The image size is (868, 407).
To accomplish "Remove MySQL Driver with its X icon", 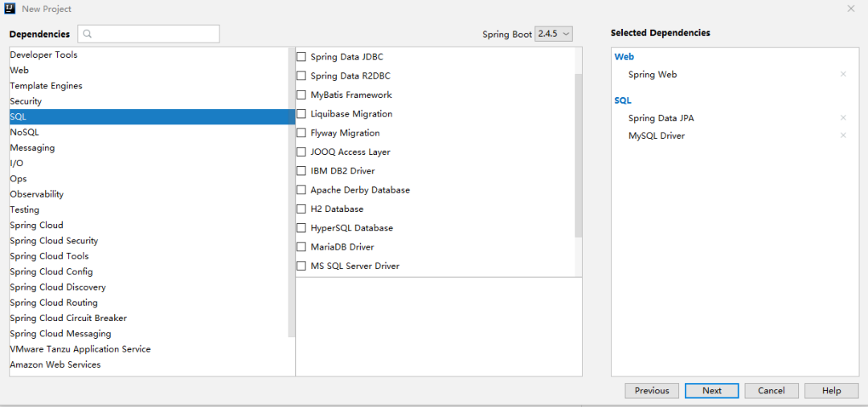I will pyautogui.click(x=843, y=136).
